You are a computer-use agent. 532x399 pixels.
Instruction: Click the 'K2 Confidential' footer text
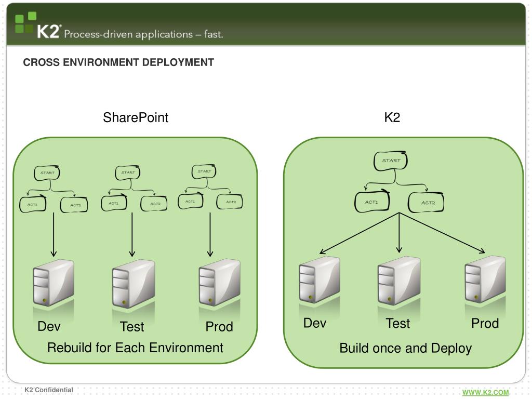[x=49, y=390]
